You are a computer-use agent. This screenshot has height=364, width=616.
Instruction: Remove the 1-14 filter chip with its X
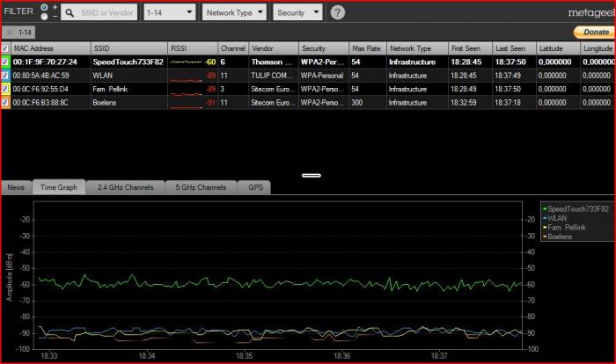pyautogui.click(x=10, y=33)
